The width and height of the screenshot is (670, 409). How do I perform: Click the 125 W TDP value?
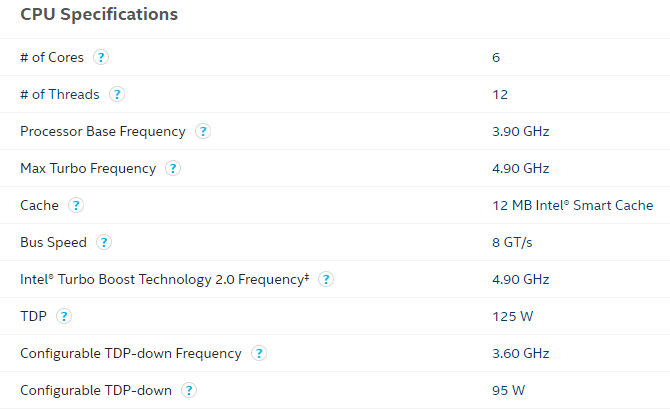512,316
